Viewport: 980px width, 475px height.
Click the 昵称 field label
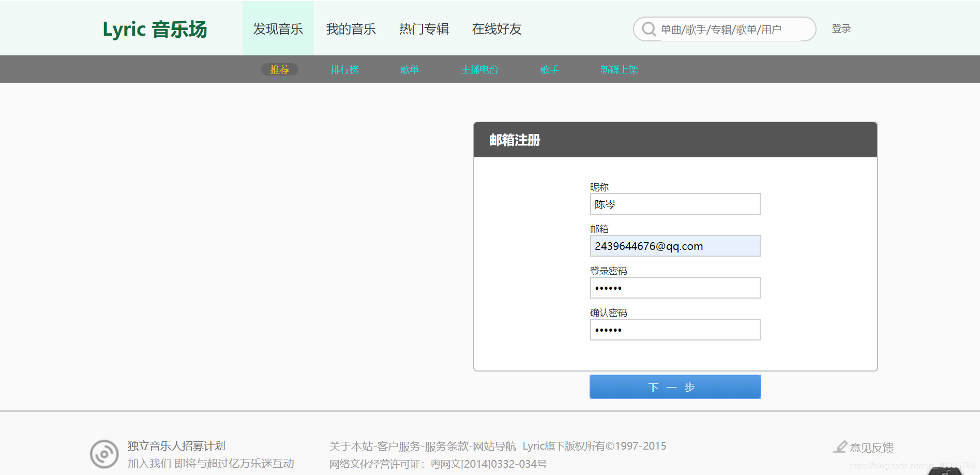pyautogui.click(x=599, y=187)
